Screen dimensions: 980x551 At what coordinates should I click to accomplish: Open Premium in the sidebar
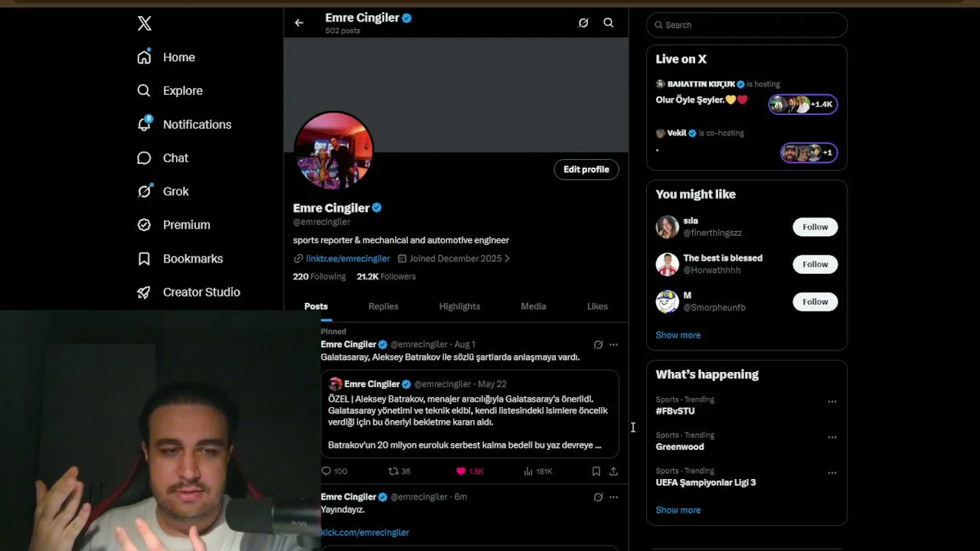(173, 225)
